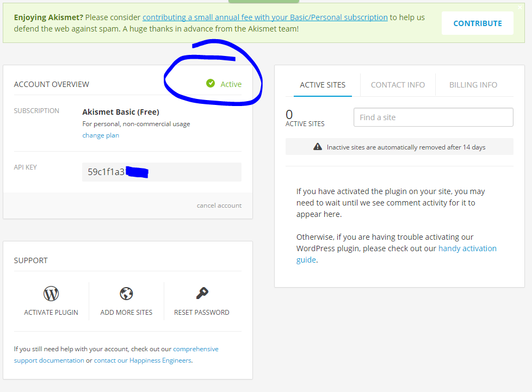
Task: Click the green Active checkmark icon
Action: (x=211, y=83)
